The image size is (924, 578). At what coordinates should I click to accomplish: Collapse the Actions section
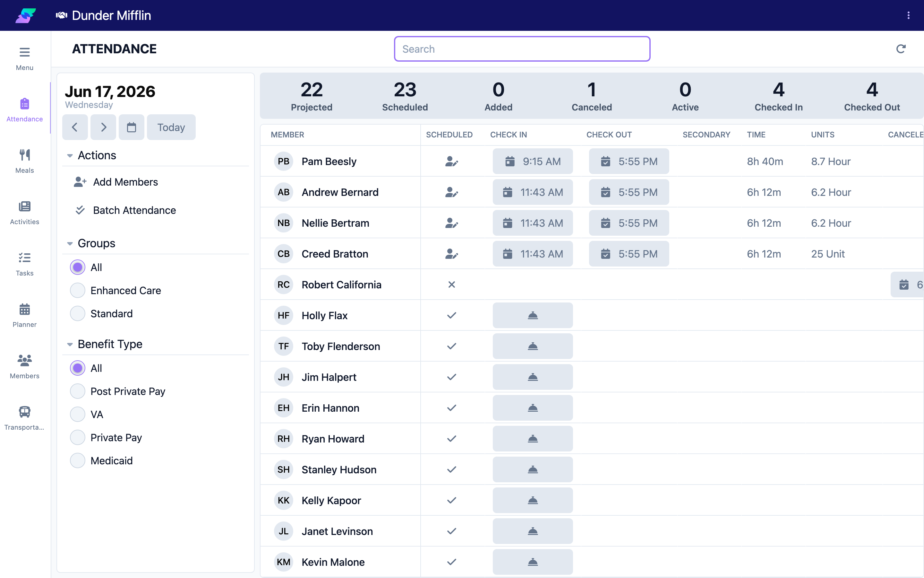[70, 156]
